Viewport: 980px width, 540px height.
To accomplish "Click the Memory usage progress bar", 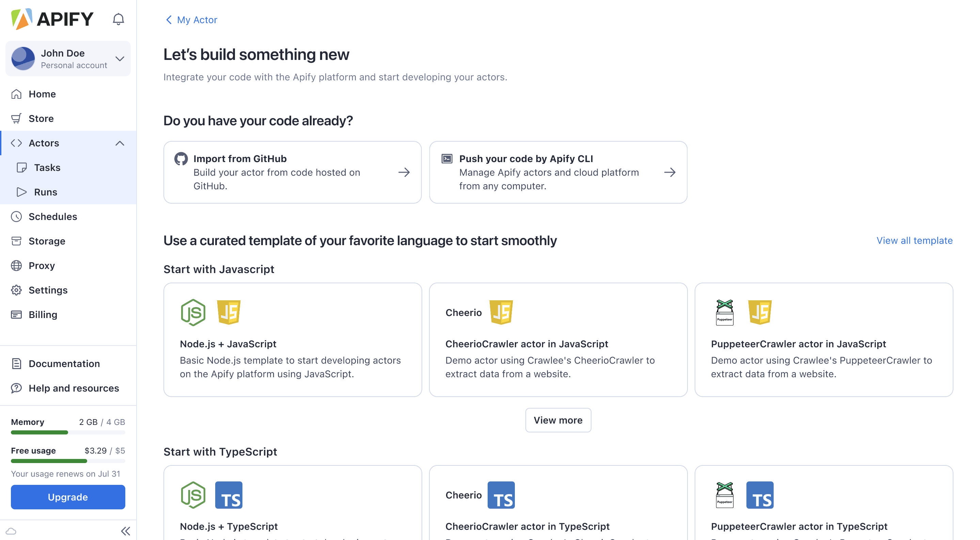I will [68, 432].
